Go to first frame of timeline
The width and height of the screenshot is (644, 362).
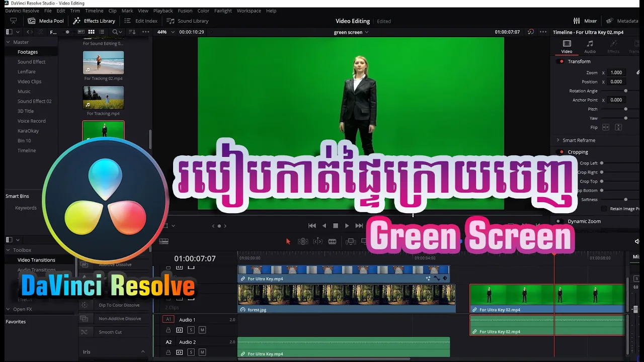coord(312,226)
